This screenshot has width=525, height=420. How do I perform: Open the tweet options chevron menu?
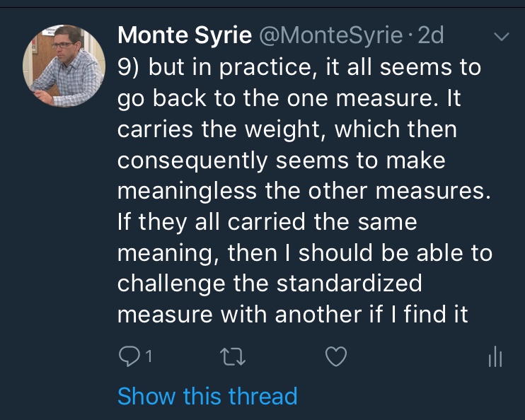pos(500,36)
